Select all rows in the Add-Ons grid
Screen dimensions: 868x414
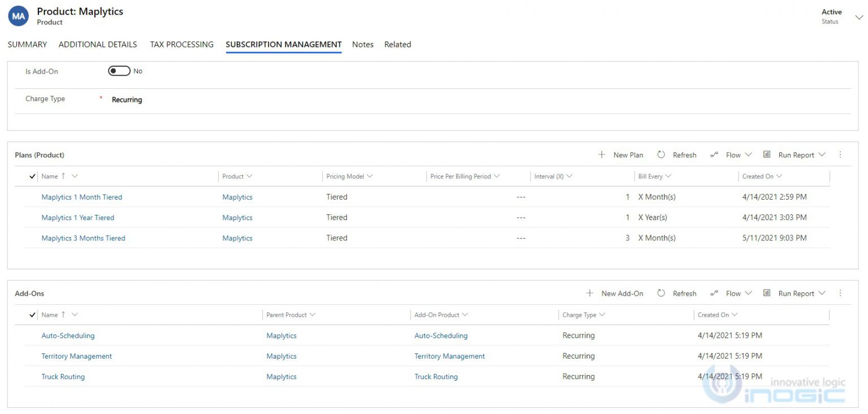[32, 314]
